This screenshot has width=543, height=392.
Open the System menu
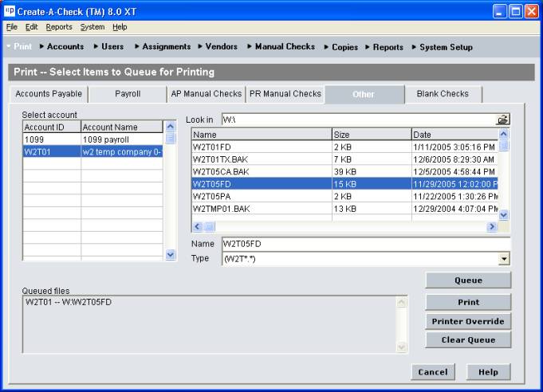(x=92, y=27)
